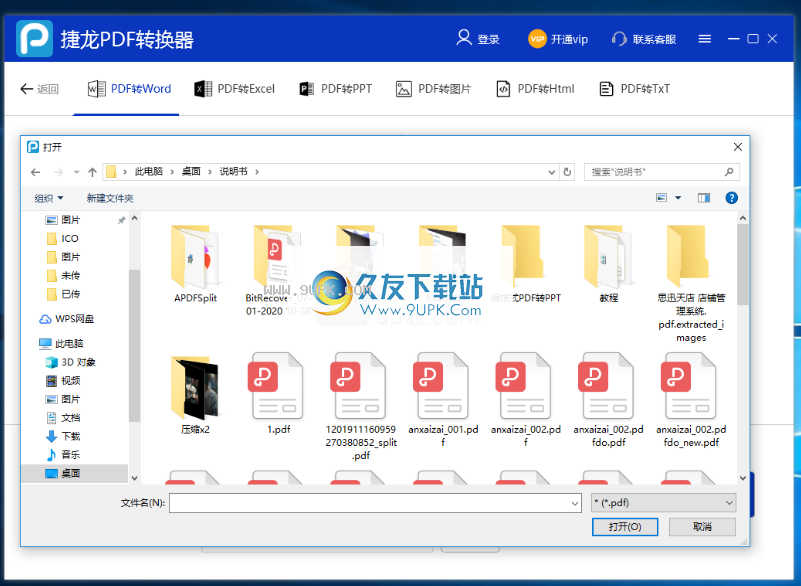Viewport: 801px width, 586px height.
Task: Switch to the PDF转Html tab
Action: [x=535, y=89]
